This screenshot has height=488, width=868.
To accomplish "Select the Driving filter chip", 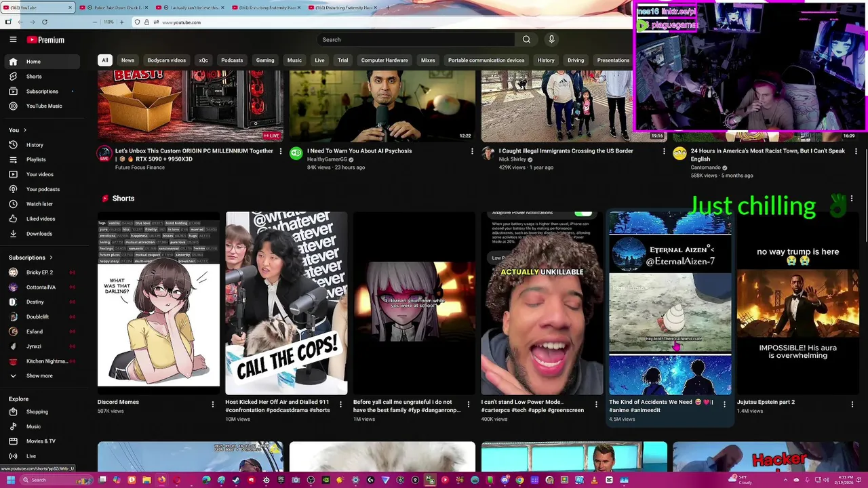I will pos(576,60).
